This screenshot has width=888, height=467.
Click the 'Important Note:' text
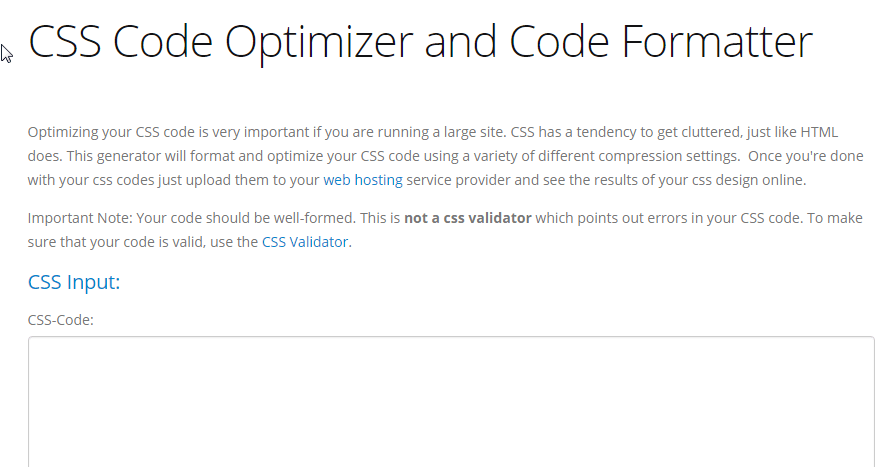tap(80, 218)
